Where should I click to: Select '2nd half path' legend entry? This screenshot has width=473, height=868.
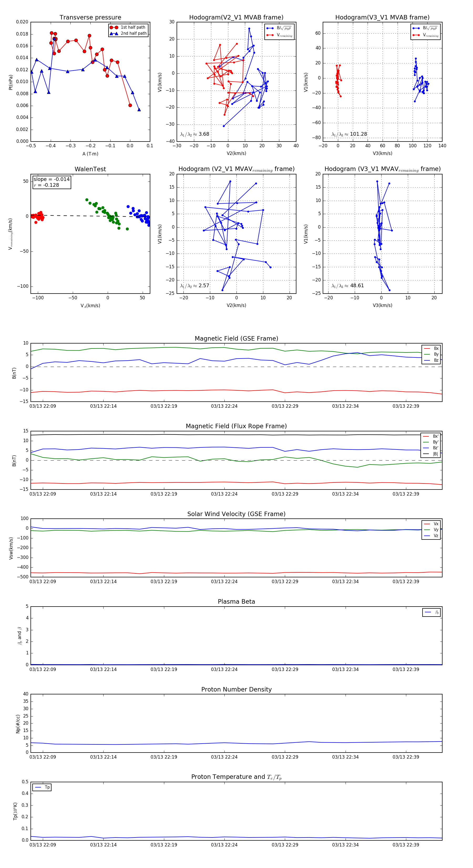coord(128,33)
